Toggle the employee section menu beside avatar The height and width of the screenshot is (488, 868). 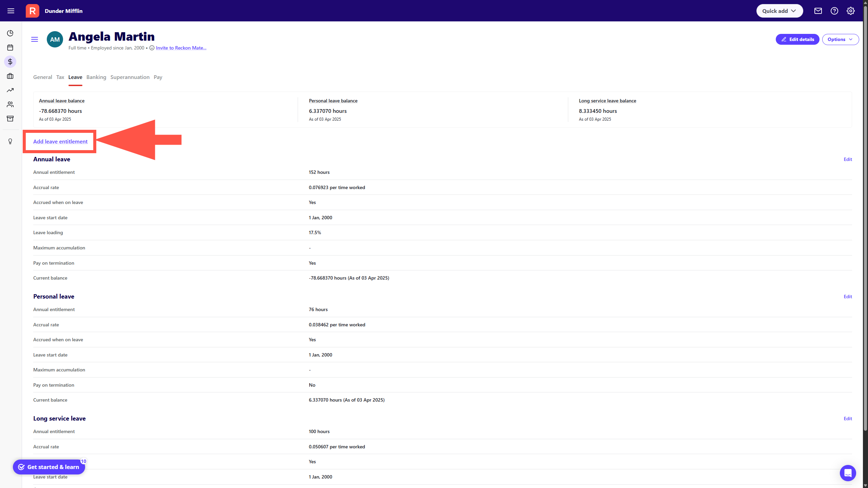tap(35, 39)
